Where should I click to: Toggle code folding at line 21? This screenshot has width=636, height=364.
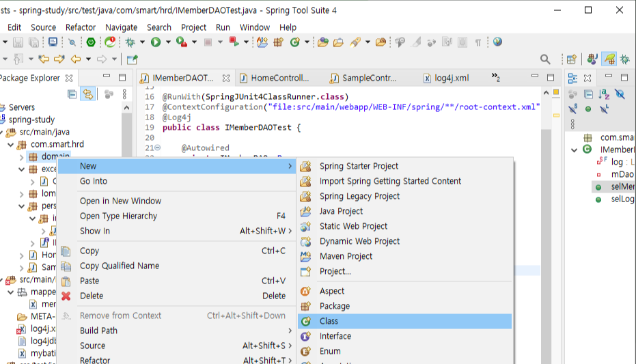[x=158, y=148]
